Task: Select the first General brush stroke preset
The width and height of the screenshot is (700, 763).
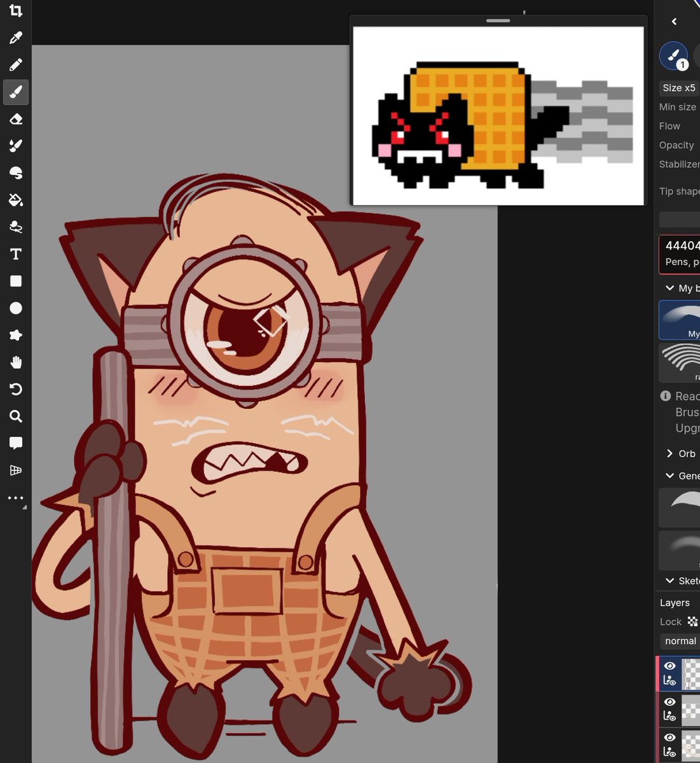Action: click(680, 507)
